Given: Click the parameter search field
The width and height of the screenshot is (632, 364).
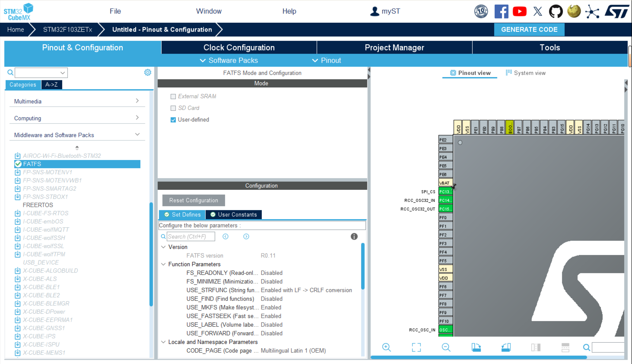Looking at the screenshot, I should click(191, 236).
